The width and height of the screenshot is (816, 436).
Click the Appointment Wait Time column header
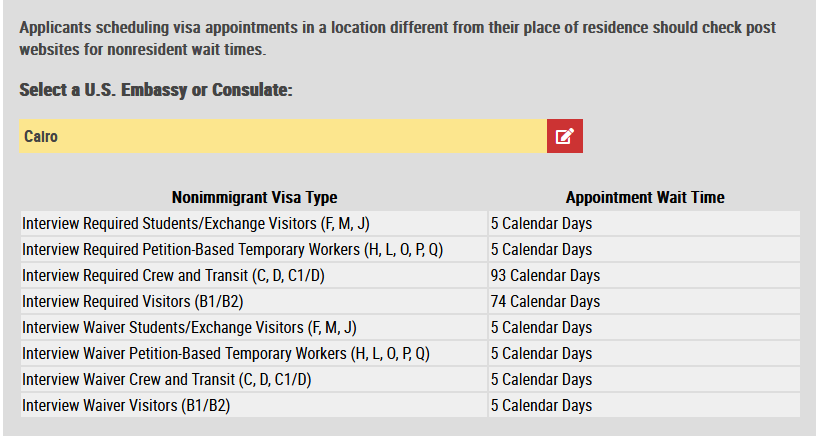point(645,198)
